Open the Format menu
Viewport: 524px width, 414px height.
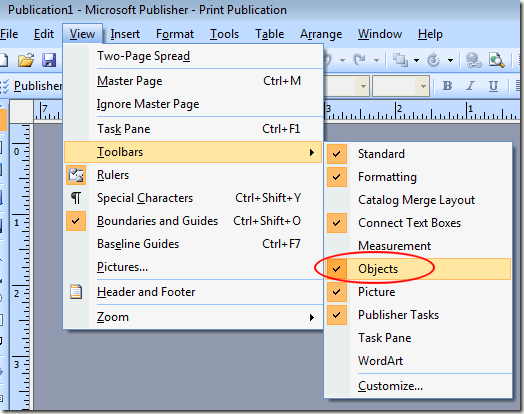[175, 34]
